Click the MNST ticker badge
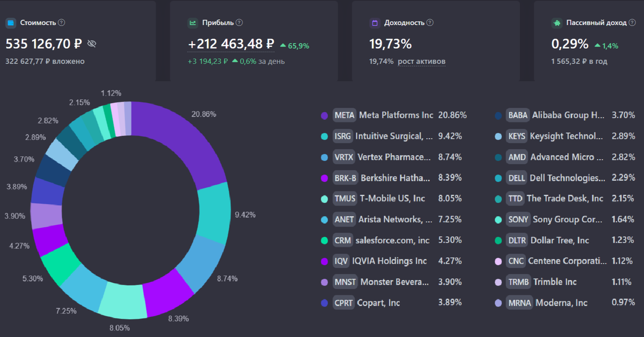The height and width of the screenshot is (337, 644). pyautogui.click(x=345, y=282)
